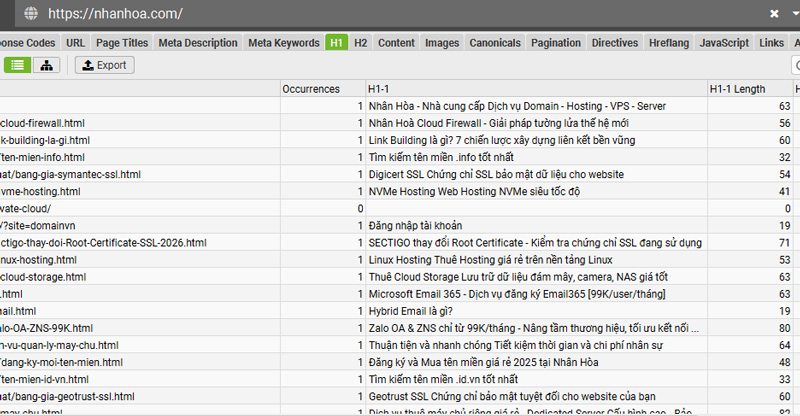The width and height of the screenshot is (800, 416).
Task: Go to the Images tab
Action: [442, 43]
